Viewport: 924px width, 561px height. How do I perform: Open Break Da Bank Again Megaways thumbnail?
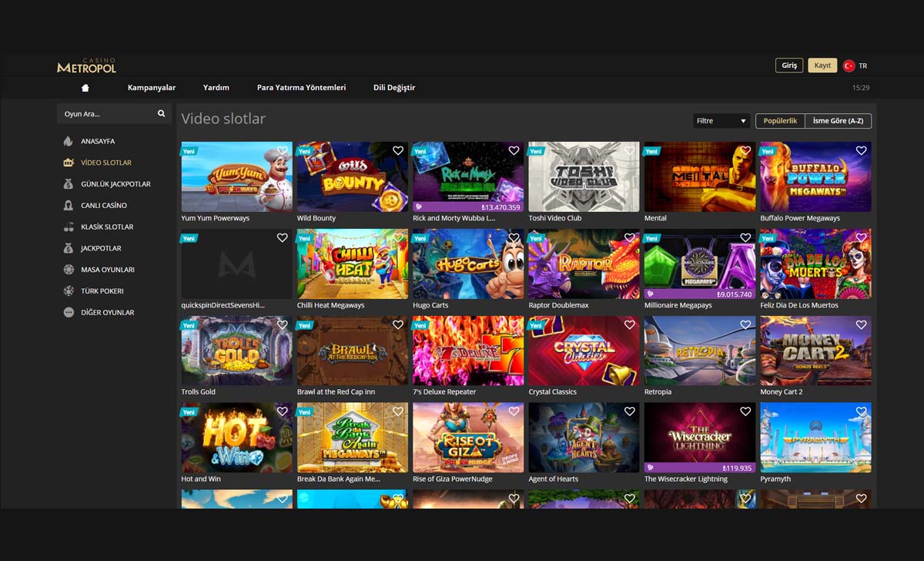click(353, 438)
